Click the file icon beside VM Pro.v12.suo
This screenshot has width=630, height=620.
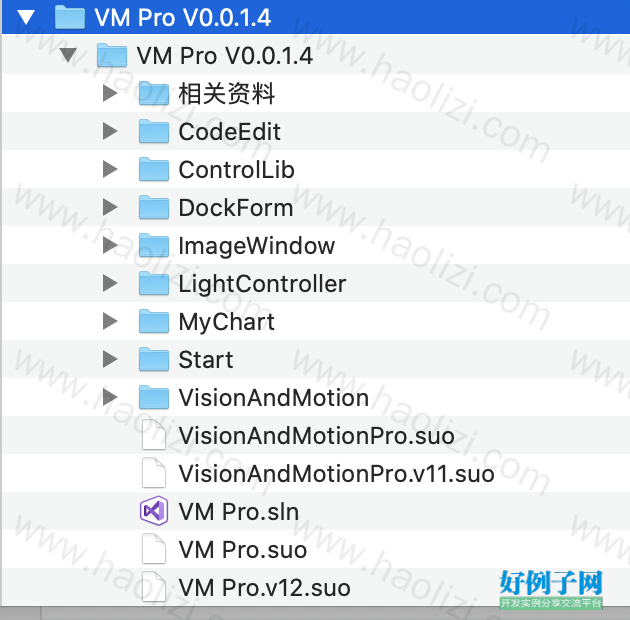point(154,587)
